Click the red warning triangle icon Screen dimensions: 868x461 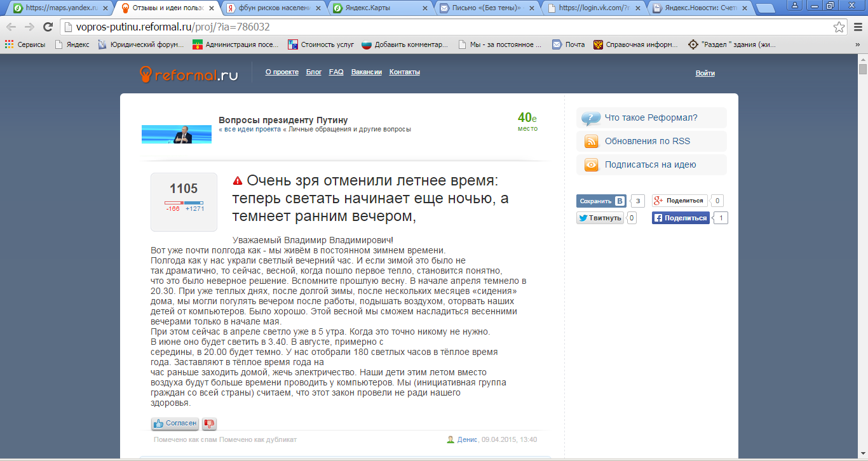(x=238, y=180)
